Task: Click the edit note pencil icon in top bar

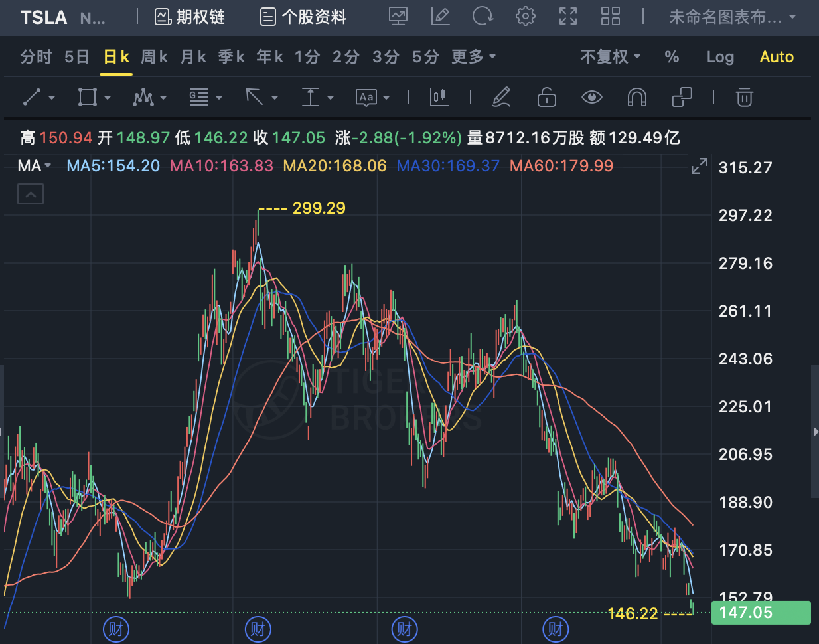Action: click(x=440, y=17)
